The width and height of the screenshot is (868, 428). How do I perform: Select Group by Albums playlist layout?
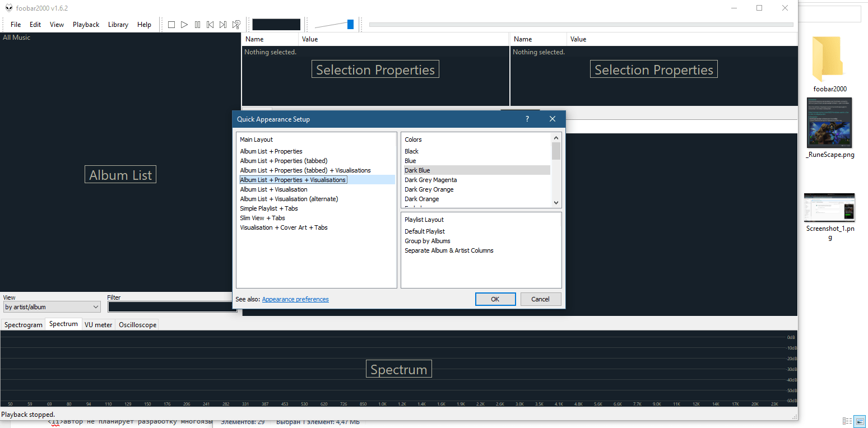pyautogui.click(x=428, y=241)
